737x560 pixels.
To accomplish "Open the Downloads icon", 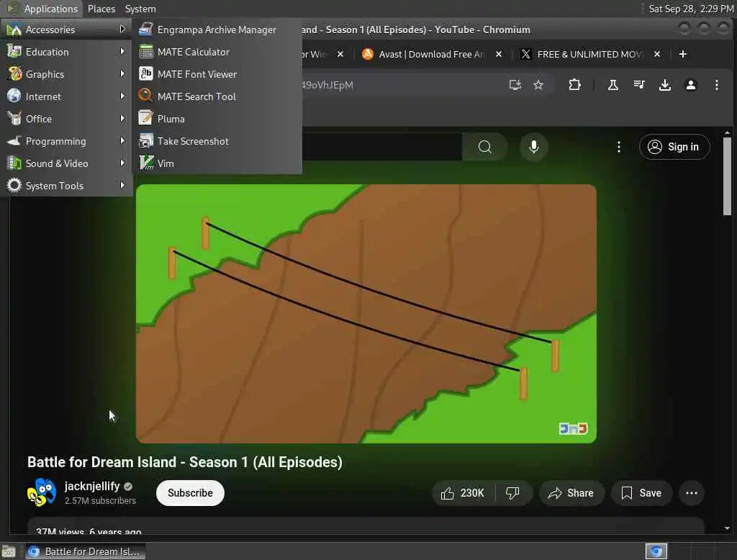I will coord(664,85).
